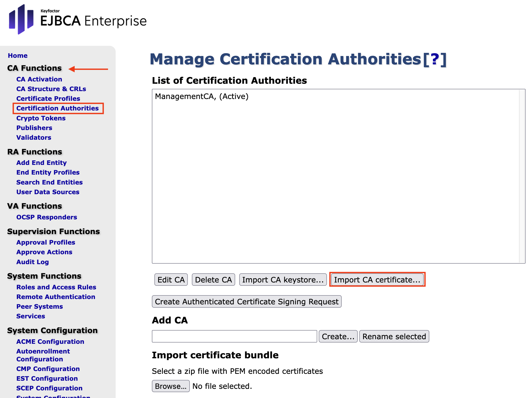Select ManagementCA in the CA list
This screenshot has width=532, height=398.
tap(202, 96)
